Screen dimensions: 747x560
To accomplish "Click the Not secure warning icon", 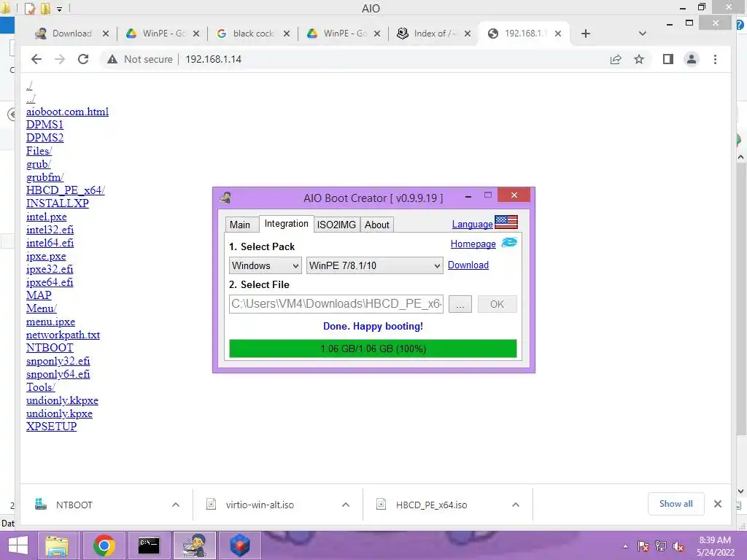I will [x=112, y=59].
